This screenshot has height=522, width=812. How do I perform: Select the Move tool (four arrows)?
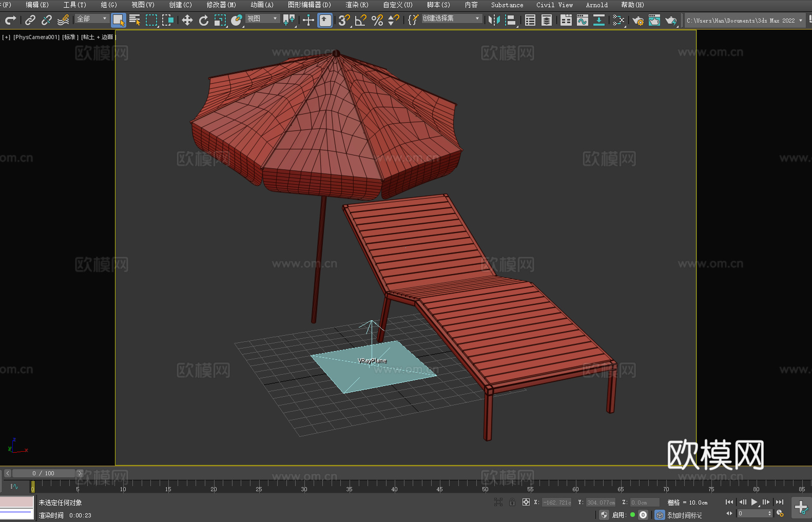(187, 20)
